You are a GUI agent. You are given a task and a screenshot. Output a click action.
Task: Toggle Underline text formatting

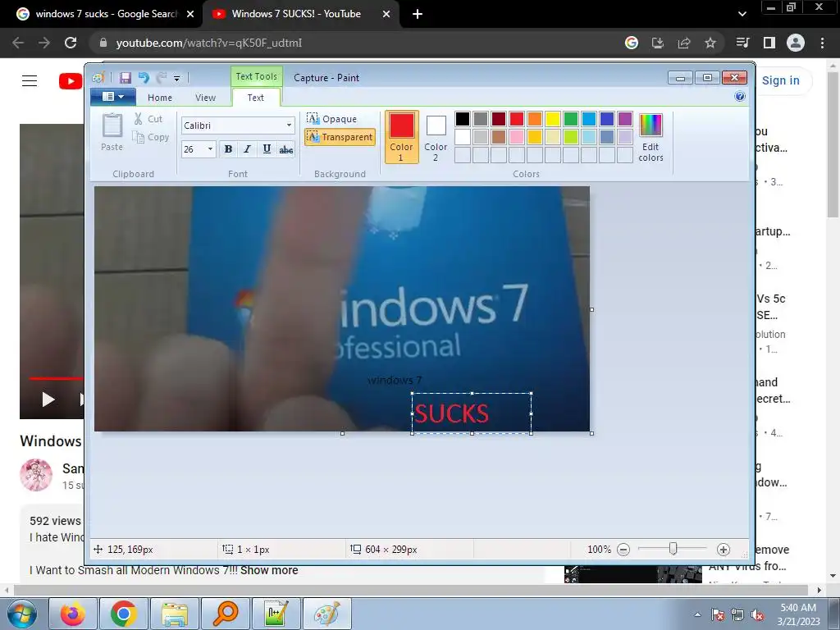pyautogui.click(x=267, y=149)
